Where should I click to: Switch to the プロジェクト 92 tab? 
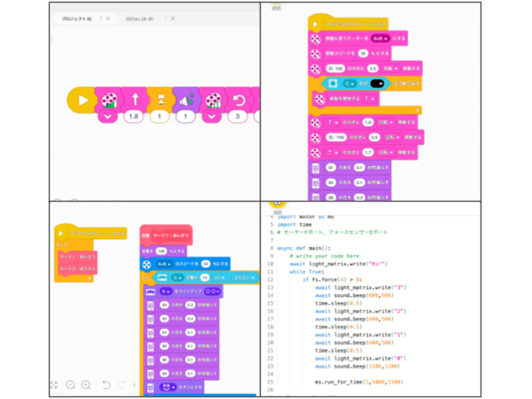(70, 17)
